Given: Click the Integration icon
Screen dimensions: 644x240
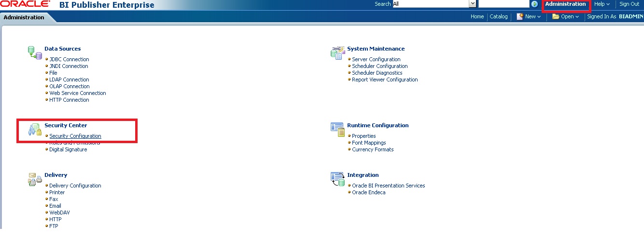Looking at the screenshot, I should coord(337,179).
